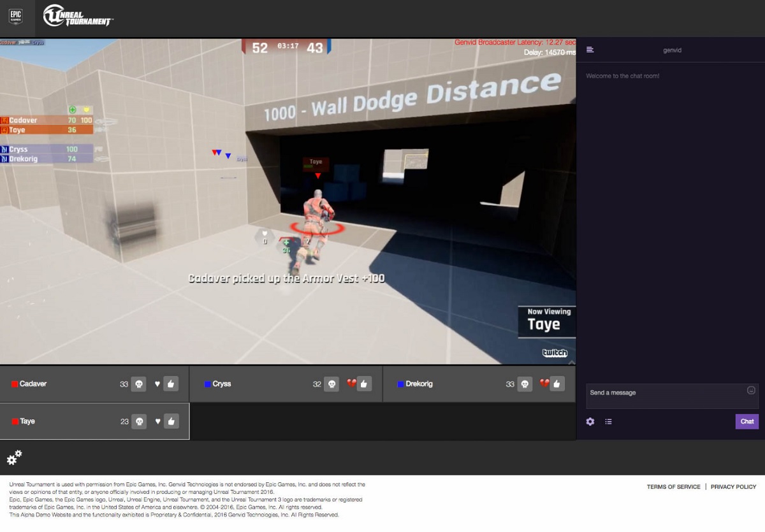Open chat settings gear icon

pyautogui.click(x=590, y=422)
